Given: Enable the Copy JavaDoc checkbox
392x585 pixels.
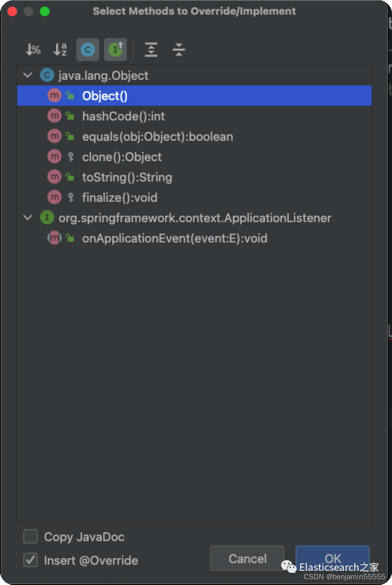Looking at the screenshot, I should tap(30, 537).
